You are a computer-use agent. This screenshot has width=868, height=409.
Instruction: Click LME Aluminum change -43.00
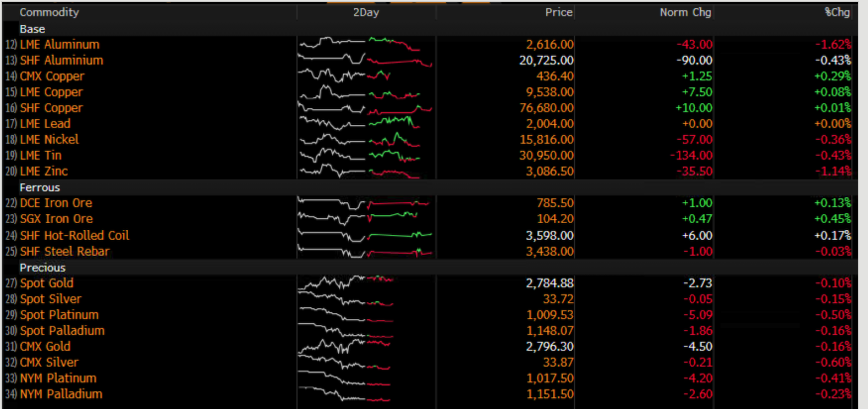(694, 45)
